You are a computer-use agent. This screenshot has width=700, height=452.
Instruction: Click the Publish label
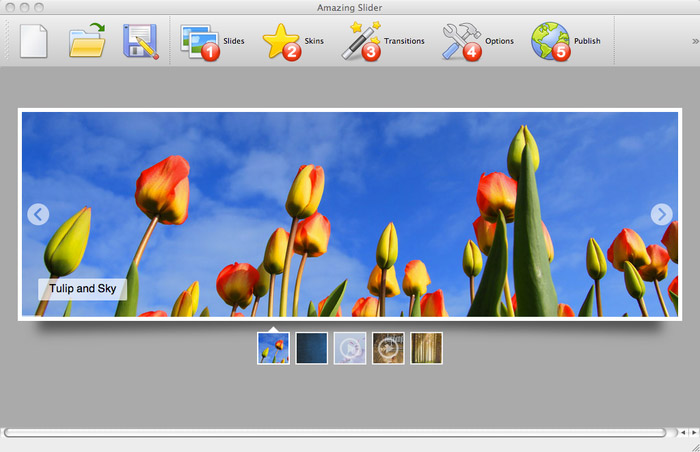click(x=587, y=41)
